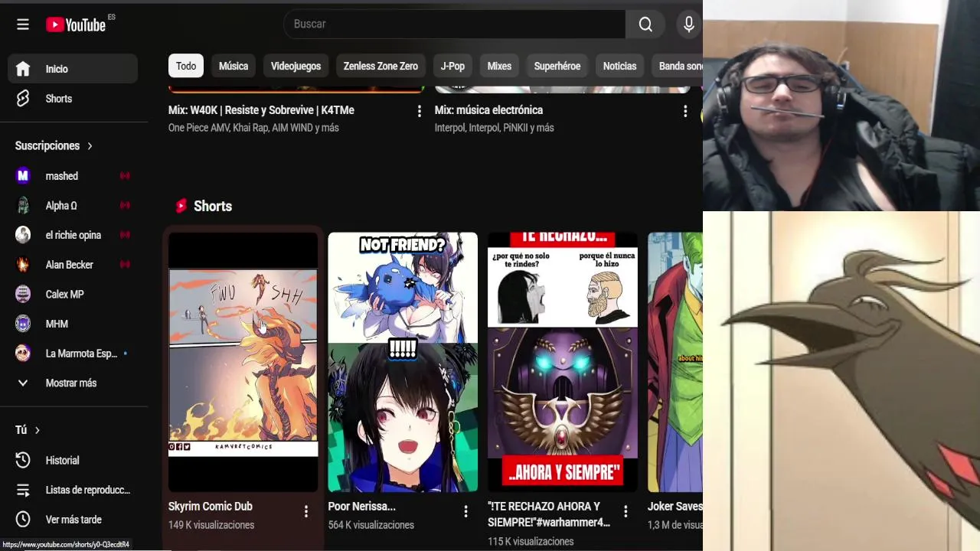Open Listas de reproducción icon
980x551 pixels.
click(x=23, y=490)
